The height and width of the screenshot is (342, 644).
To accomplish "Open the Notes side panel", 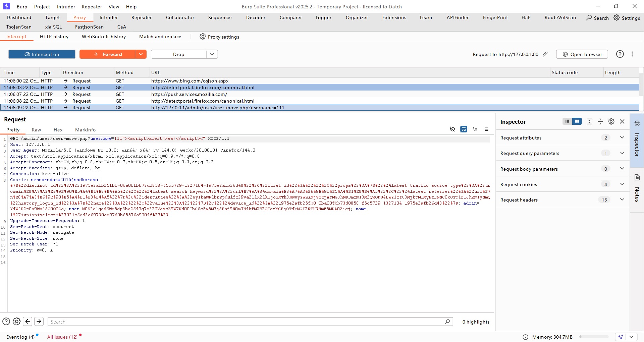I will [x=637, y=189].
